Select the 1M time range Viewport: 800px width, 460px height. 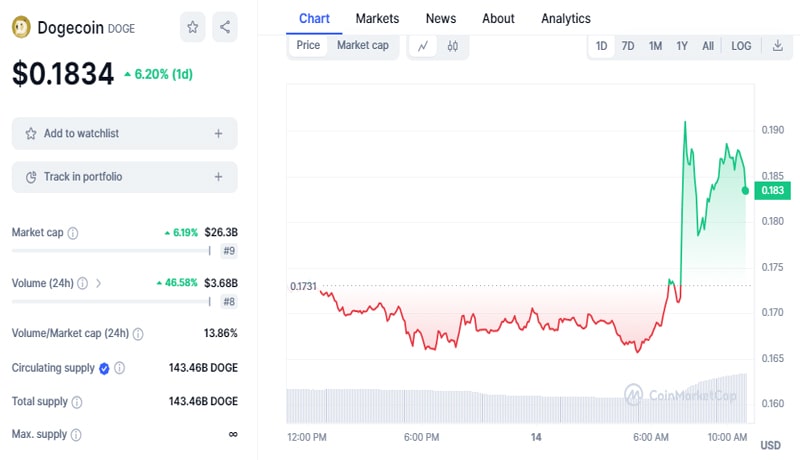655,46
